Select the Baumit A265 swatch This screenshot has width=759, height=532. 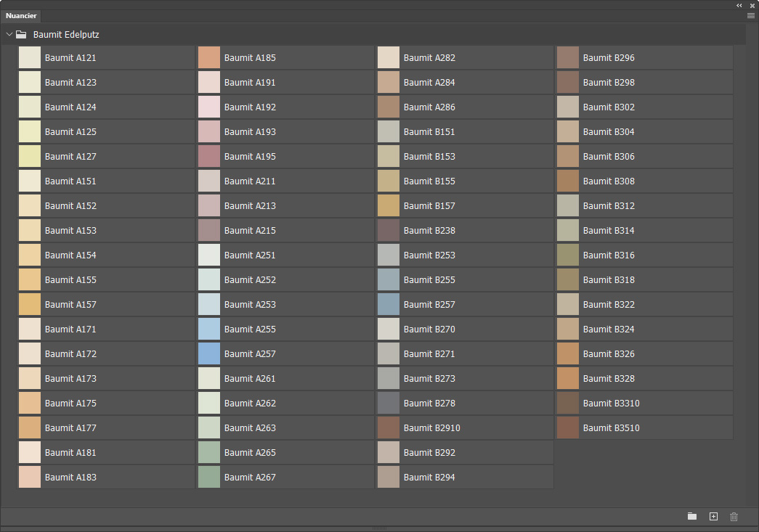pyautogui.click(x=209, y=452)
